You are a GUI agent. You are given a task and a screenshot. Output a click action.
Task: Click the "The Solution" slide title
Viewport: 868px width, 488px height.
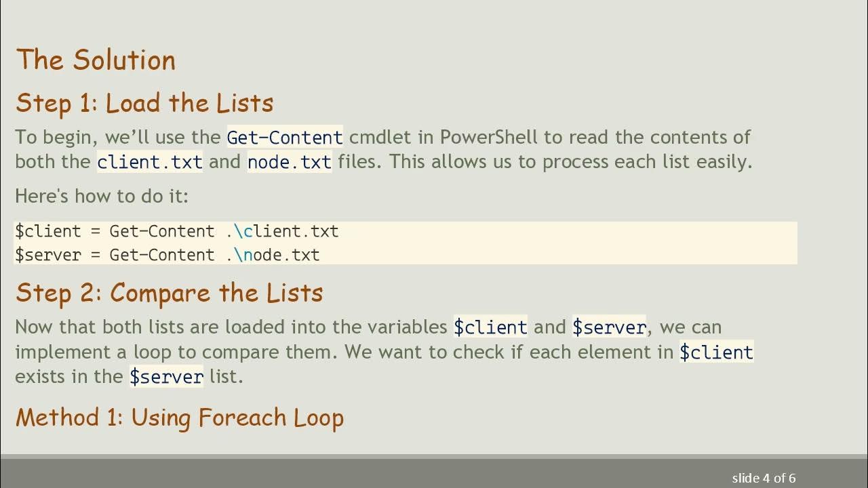click(96, 60)
